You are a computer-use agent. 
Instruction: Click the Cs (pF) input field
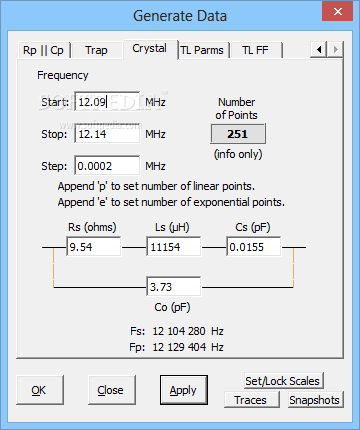(254, 247)
